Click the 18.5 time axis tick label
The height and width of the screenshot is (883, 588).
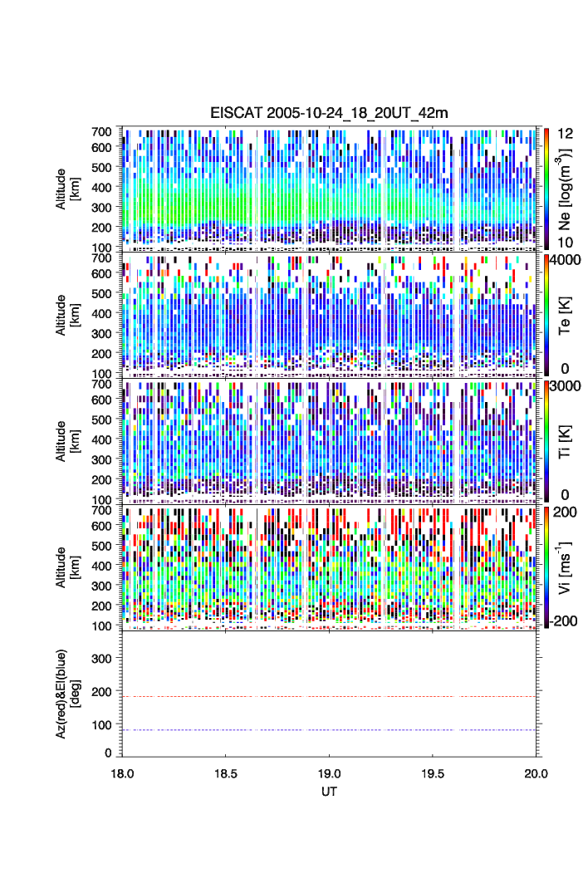coord(226,773)
